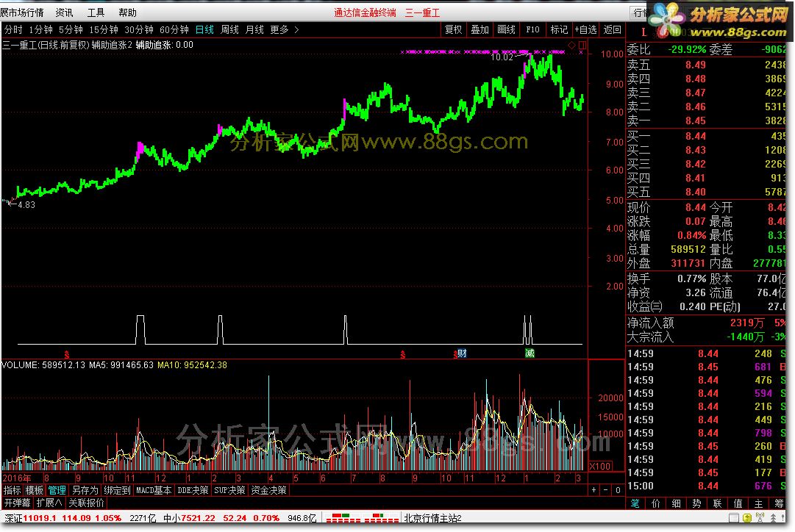Click the 绑定到 bind button

coord(117,490)
